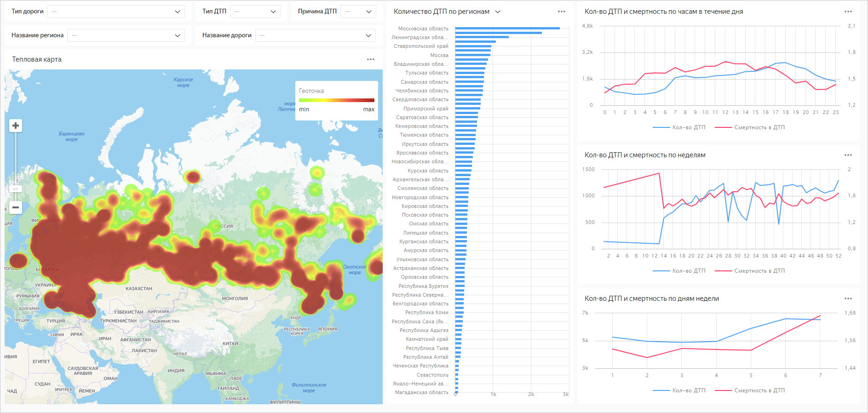Toggle Смертность в ДТП in day-of-week chart legend

point(750,390)
